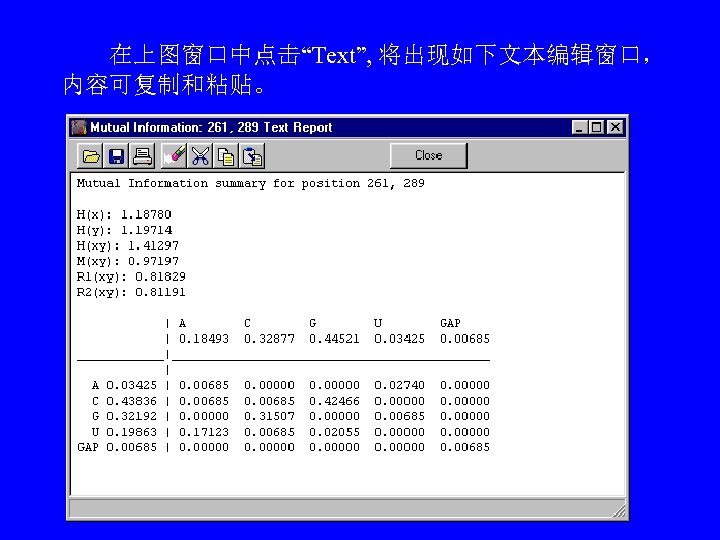The height and width of the screenshot is (540, 720).
Task: Click table cell 0.17123
Action: (204, 432)
